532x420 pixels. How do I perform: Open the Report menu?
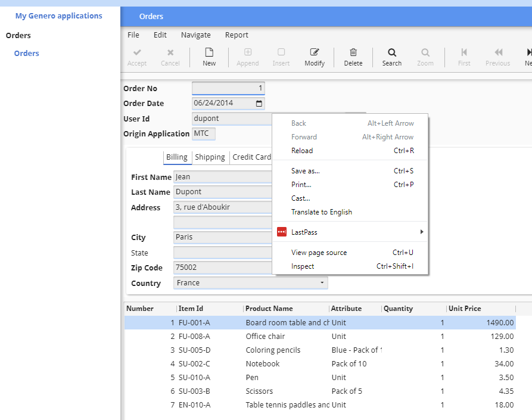click(237, 35)
